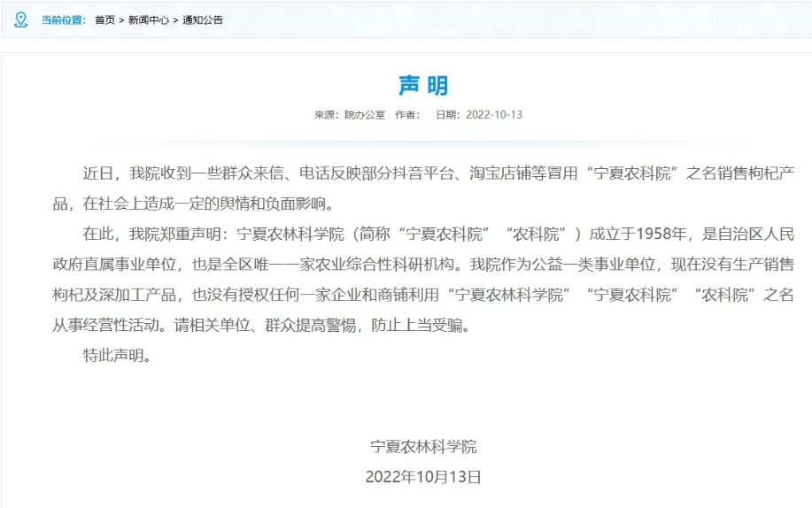
Task: Click the signed date 2022年10月13日
Action: 423,477
